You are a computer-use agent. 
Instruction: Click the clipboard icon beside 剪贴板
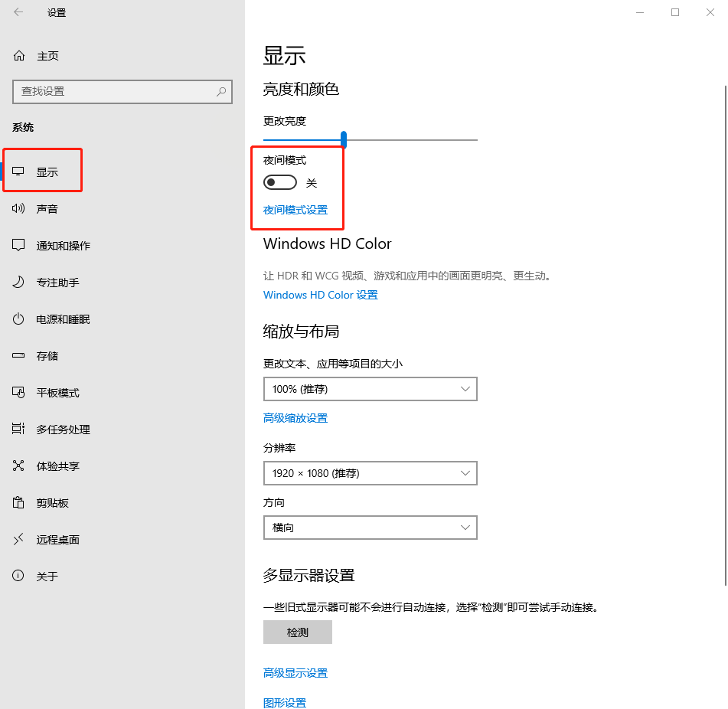click(18, 502)
